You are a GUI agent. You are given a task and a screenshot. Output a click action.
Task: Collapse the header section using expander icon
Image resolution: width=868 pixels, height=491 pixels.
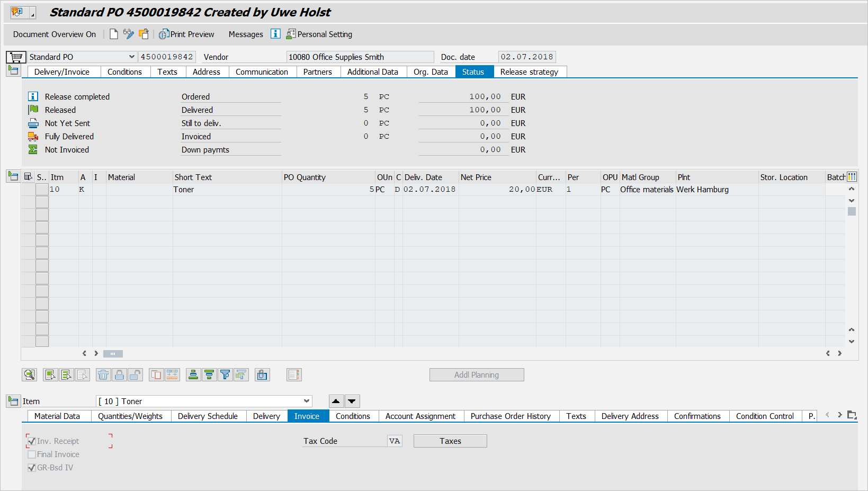[13, 70]
